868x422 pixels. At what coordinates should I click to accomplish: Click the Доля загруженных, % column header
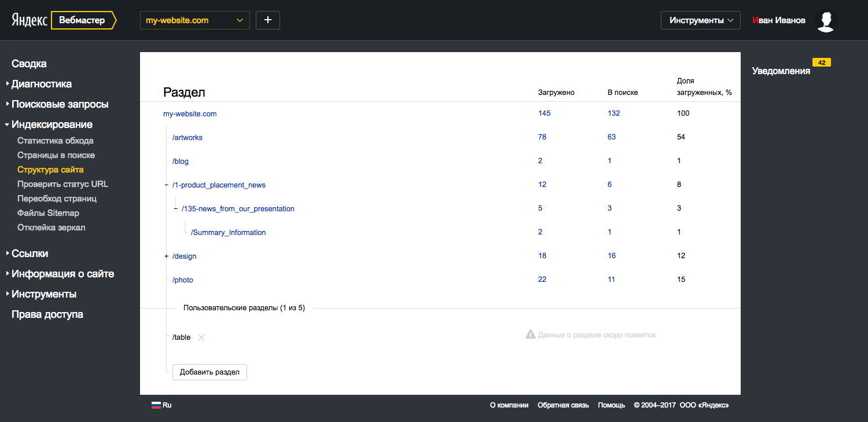[x=704, y=87]
